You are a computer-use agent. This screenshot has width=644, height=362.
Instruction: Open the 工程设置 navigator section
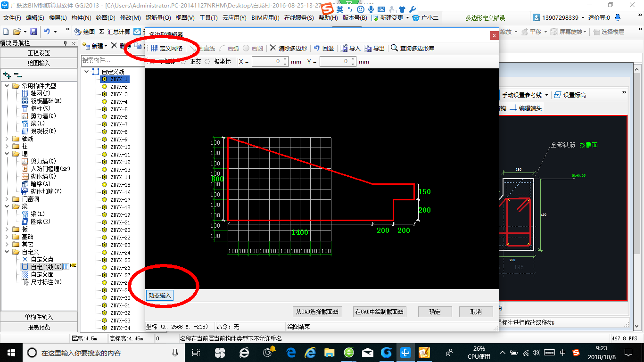click(x=39, y=53)
